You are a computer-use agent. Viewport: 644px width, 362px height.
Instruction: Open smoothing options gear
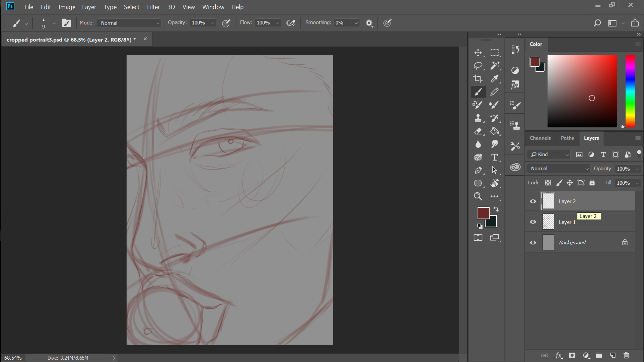[x=369, y=23]
